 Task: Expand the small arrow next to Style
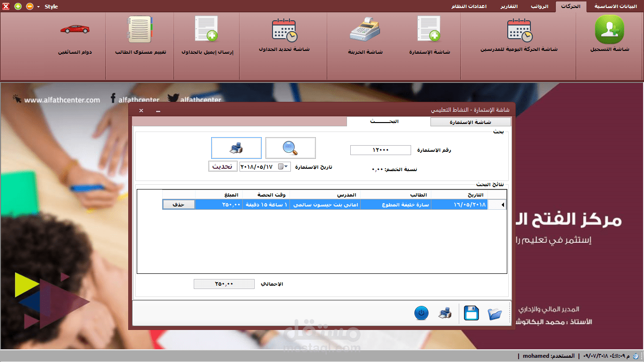[38, 7]
